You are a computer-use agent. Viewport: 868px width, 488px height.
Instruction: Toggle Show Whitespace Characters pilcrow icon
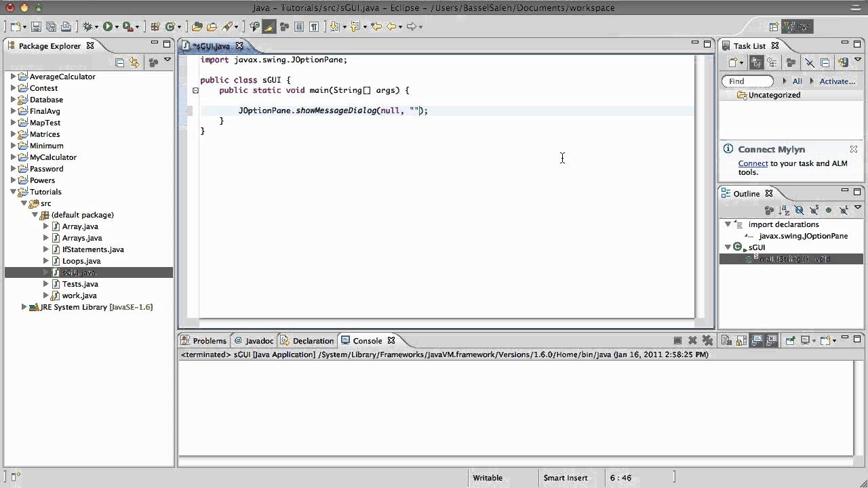(314, 26)
